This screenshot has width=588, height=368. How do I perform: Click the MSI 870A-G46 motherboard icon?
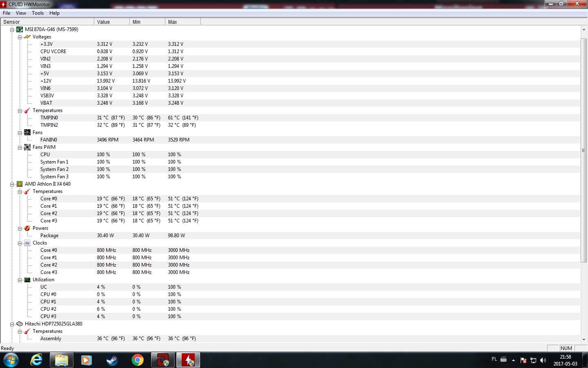pos(20,29)
